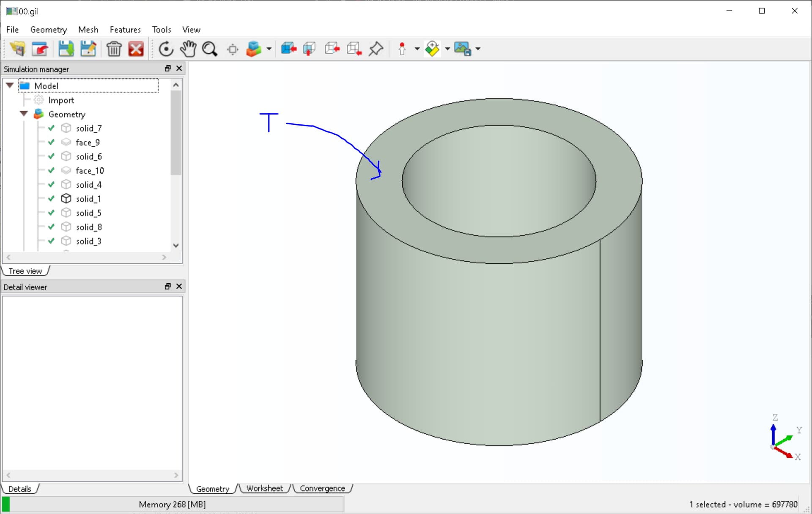Close the Detail viewer panel
Viewport: 812px width, 514px height.
[179, 287]
